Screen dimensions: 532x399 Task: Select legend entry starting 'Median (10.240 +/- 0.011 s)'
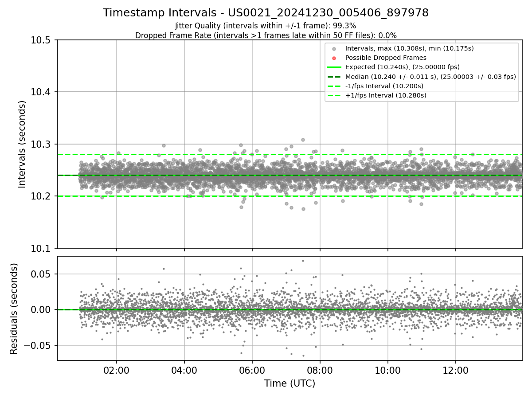pos(430,76)
